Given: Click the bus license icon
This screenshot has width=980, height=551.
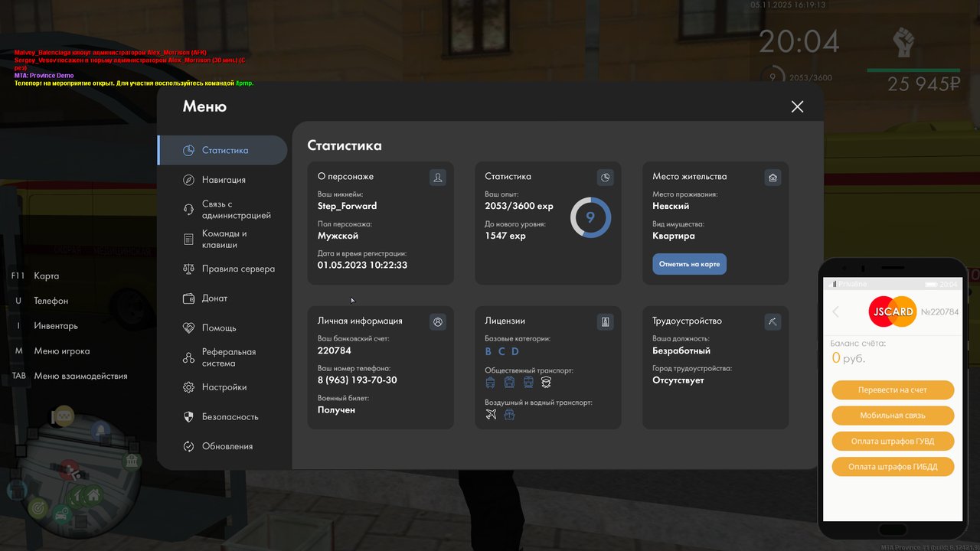Looking at the screenshot, I should pyautogui.click(x=509, y=383).
